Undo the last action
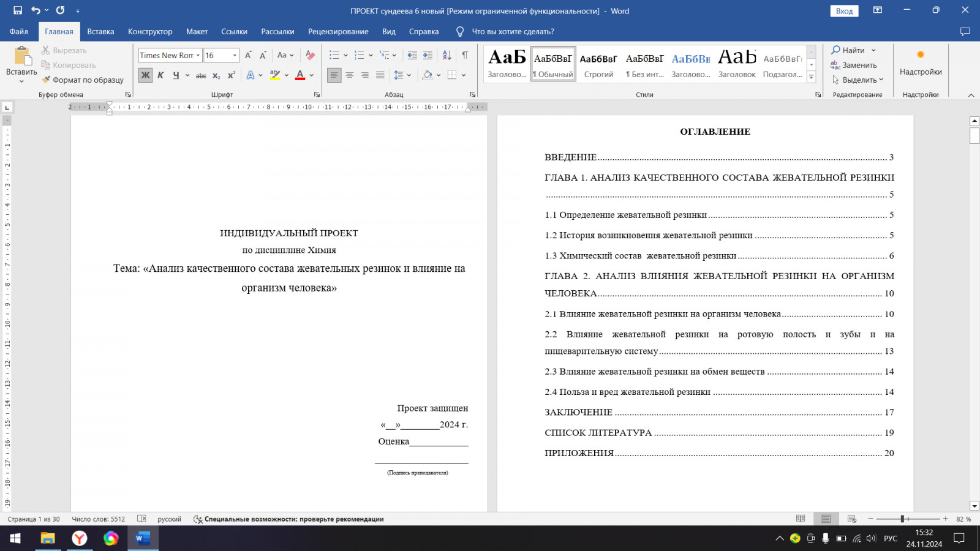Screen dimensions: 980x551 tap(36, 10)
